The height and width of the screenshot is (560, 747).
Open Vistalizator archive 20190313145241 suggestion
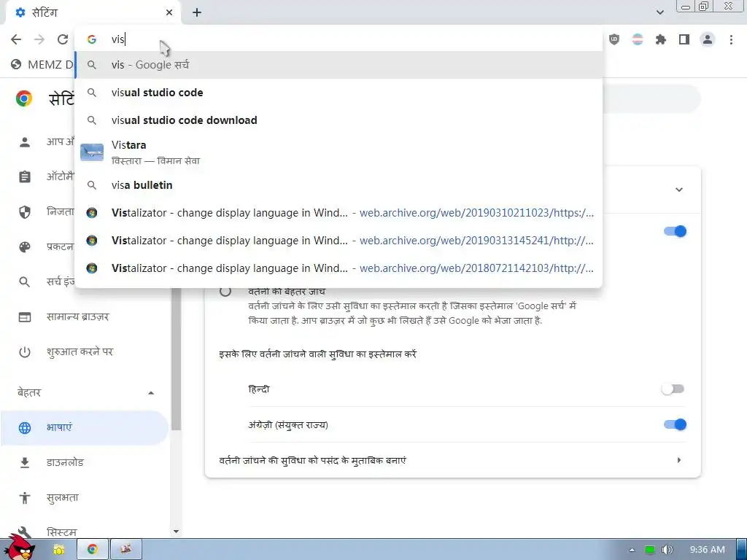[x=338, y=241]
